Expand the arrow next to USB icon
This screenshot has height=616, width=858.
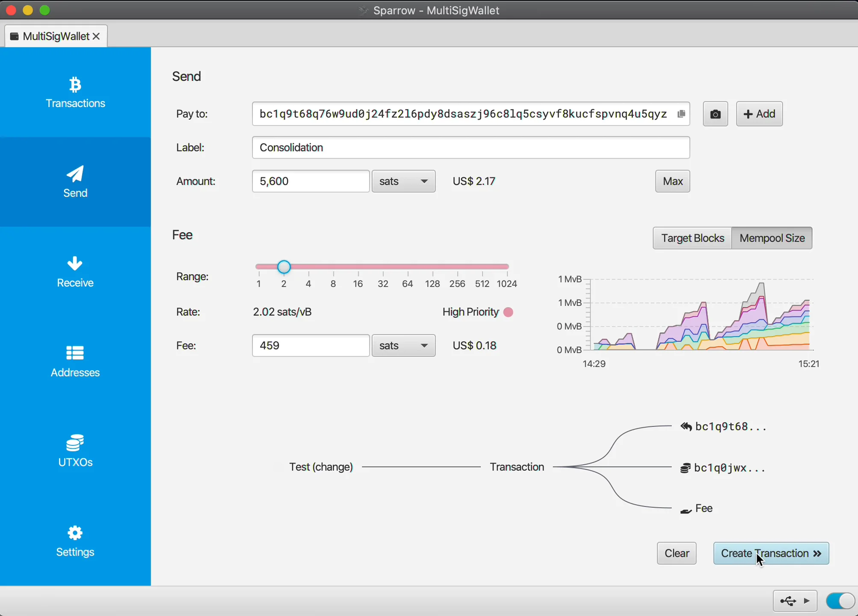(807, 601)
